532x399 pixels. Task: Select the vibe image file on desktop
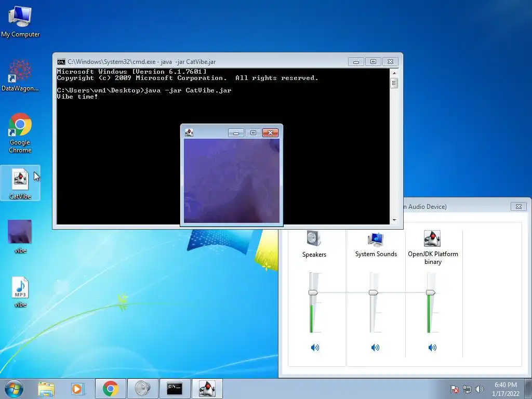pos(20,236)
